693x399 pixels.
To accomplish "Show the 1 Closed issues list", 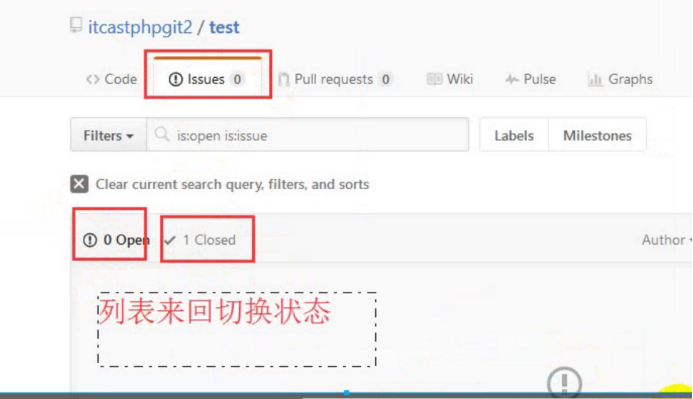I will click(200, 240).
